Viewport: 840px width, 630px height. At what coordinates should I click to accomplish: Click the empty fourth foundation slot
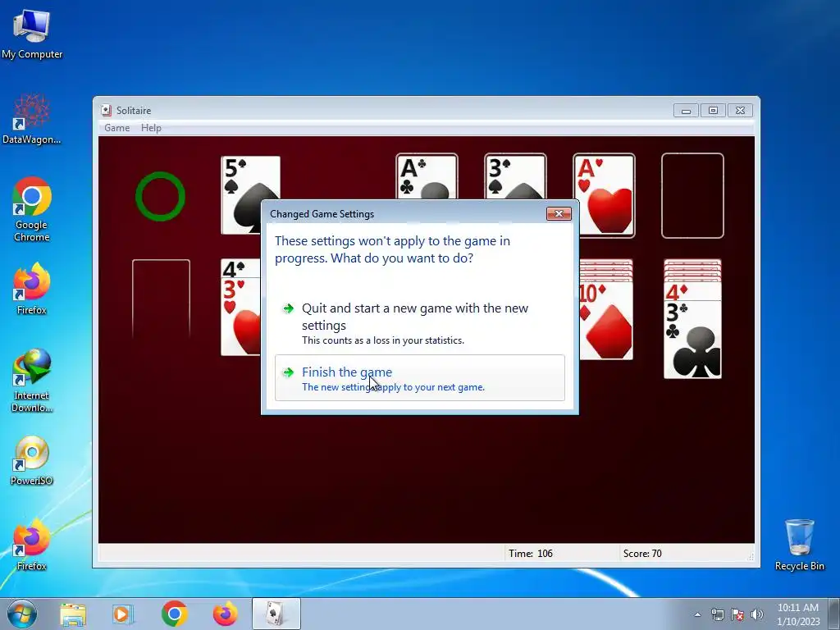[692, 195]
